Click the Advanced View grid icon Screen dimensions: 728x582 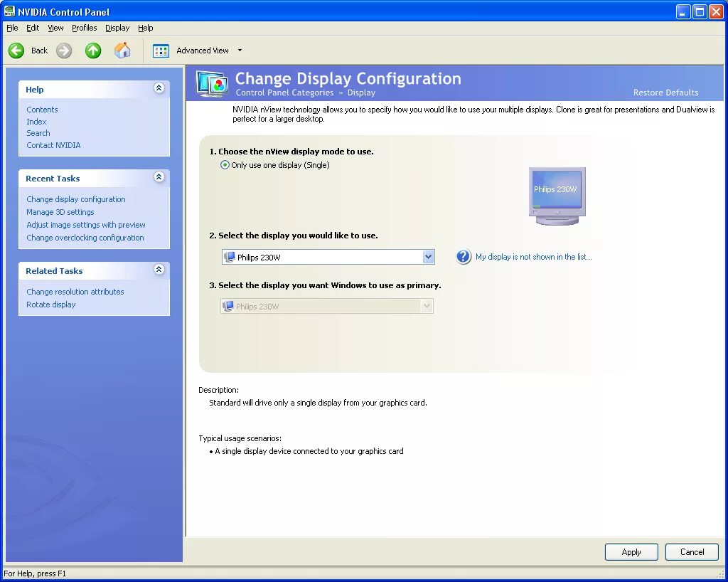click(x=161, y=51)
